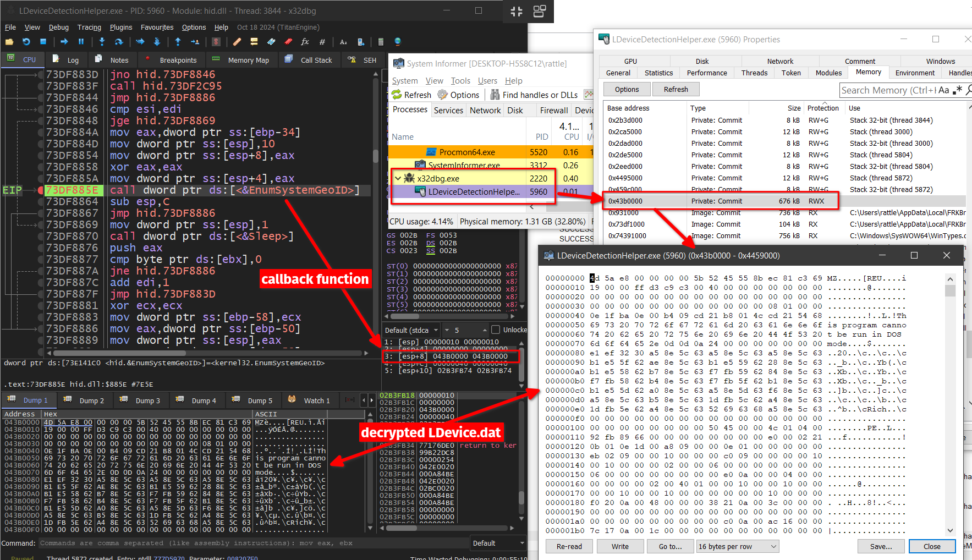Click Find handles or DLLs binoculars icon
This screenshot has width=972, height=560.
point(495,95)
